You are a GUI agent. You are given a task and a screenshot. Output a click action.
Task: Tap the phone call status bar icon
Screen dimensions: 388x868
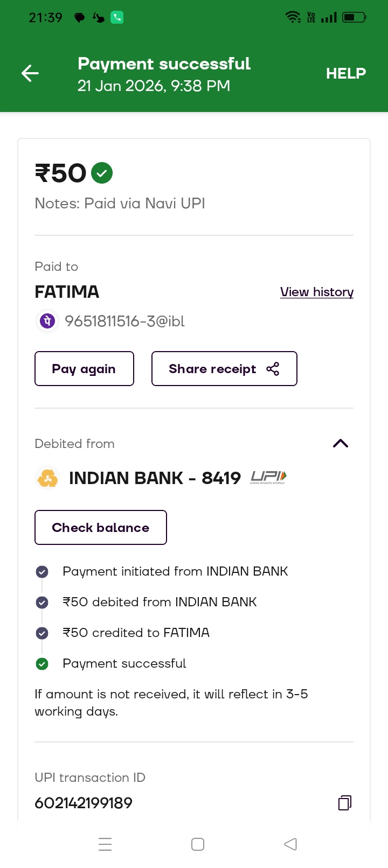click(x=117, y=18)
